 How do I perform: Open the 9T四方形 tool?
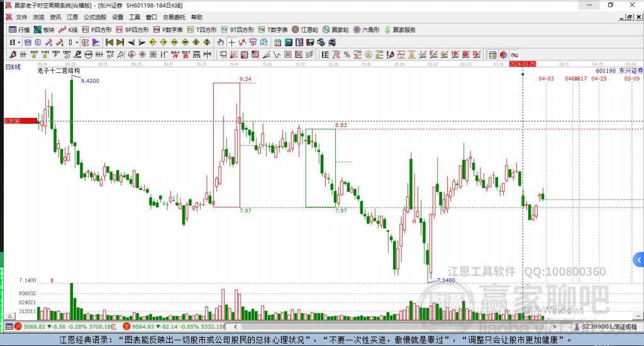(x=237, y=30)
